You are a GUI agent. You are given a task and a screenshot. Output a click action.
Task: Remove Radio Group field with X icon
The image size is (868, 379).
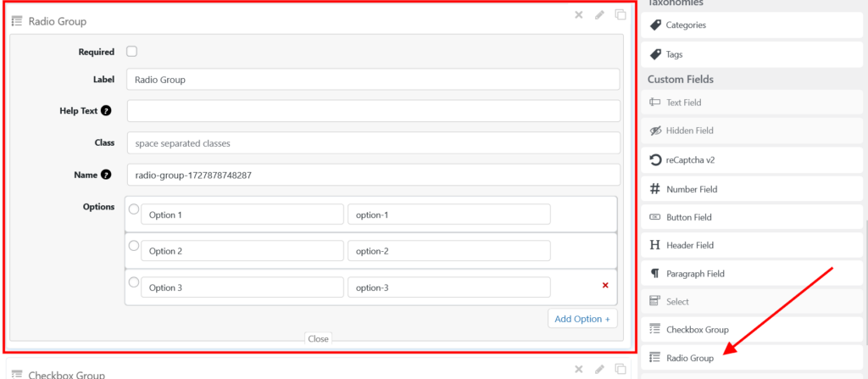coord(579,14)
